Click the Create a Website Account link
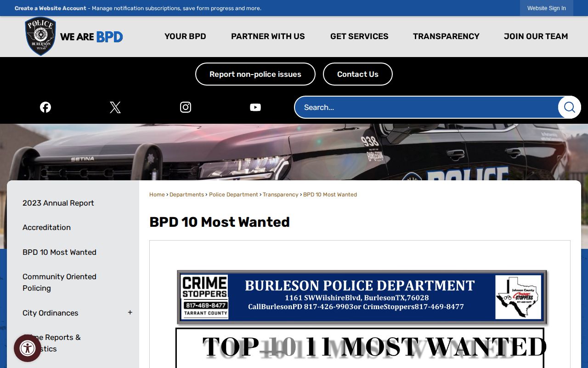Viewport: 588px width, 368px height. click(x=51, y=8)
